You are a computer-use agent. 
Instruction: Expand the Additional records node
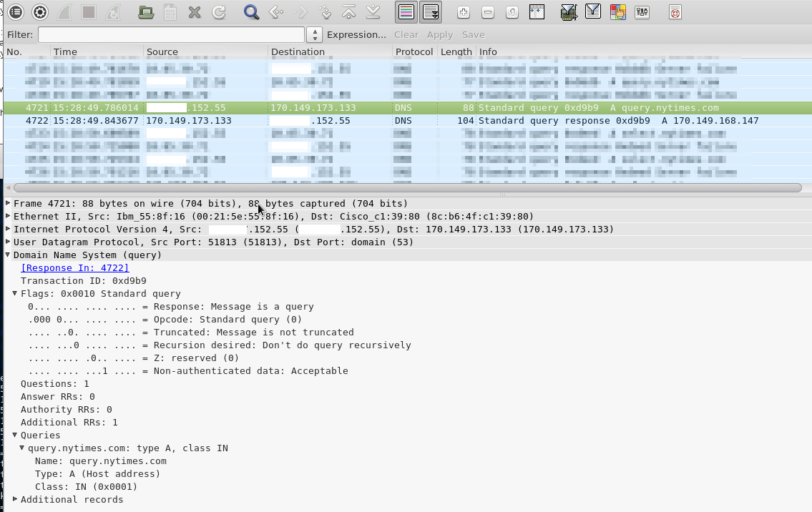pos(15,499)
